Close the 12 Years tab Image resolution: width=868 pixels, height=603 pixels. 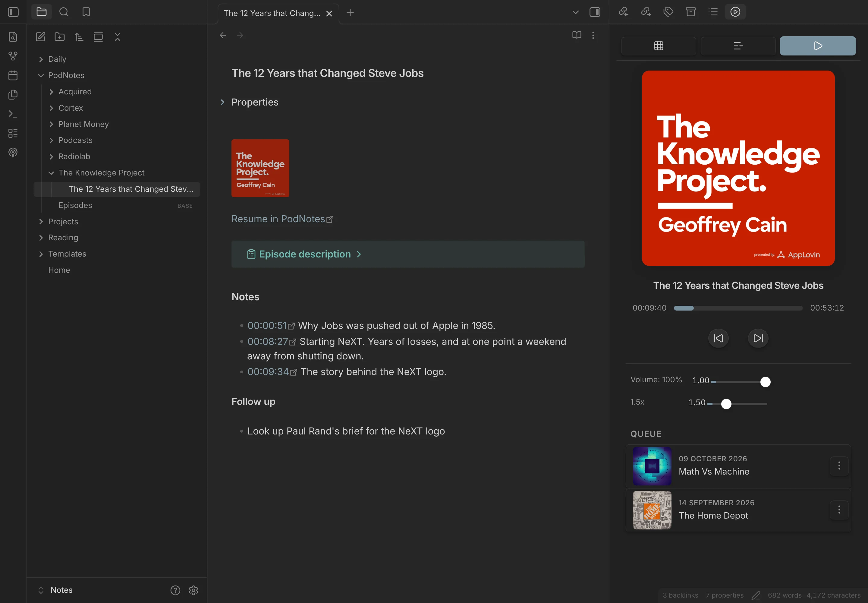point(329,14)
